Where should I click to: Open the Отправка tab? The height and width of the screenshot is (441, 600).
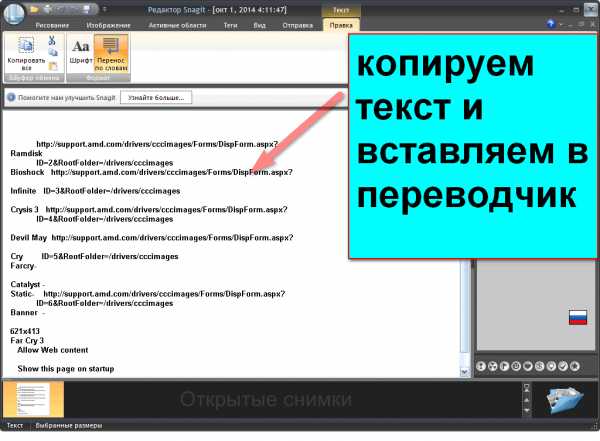(x=298, y=25)
